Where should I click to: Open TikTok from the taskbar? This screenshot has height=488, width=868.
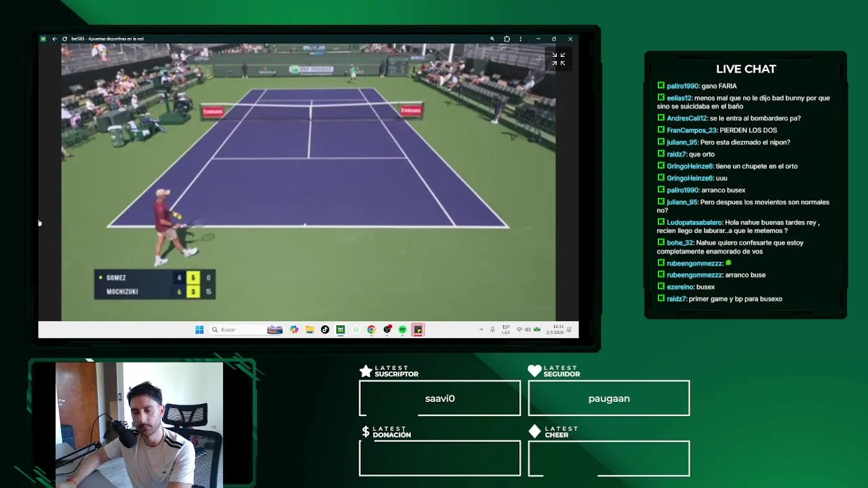325,329
